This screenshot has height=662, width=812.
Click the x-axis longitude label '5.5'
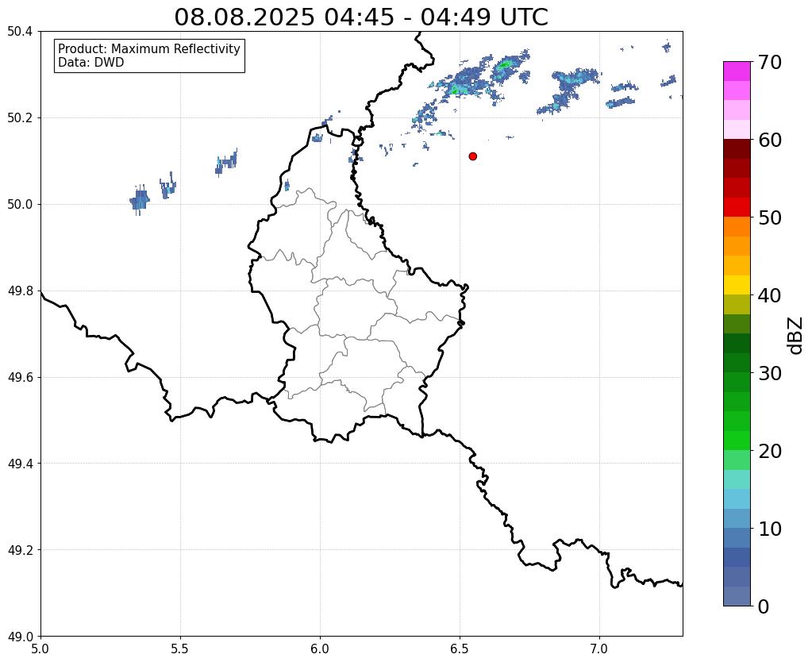(180, 649)
